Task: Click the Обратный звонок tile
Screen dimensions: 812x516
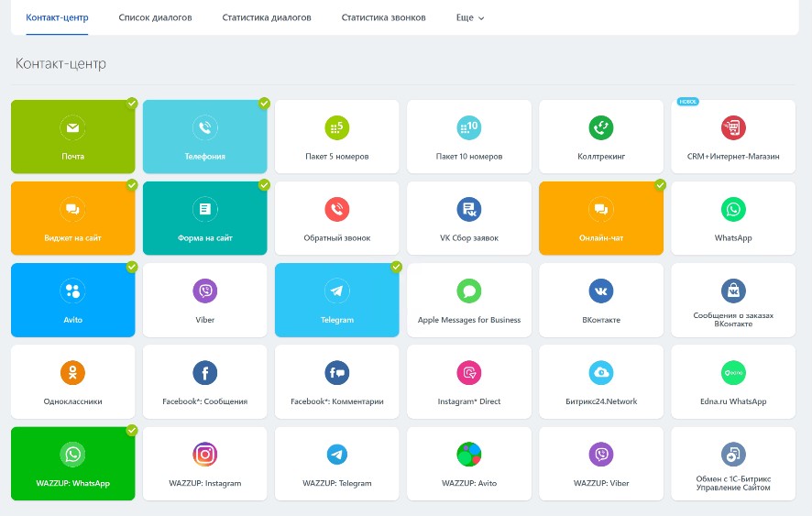Action: [336, 218]
